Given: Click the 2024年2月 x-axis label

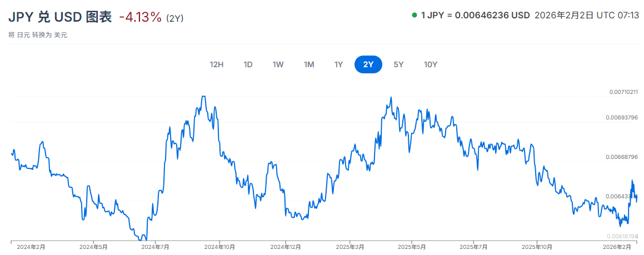Looking at the screenshot, I should pyautogui.click(x=31, y=246).
